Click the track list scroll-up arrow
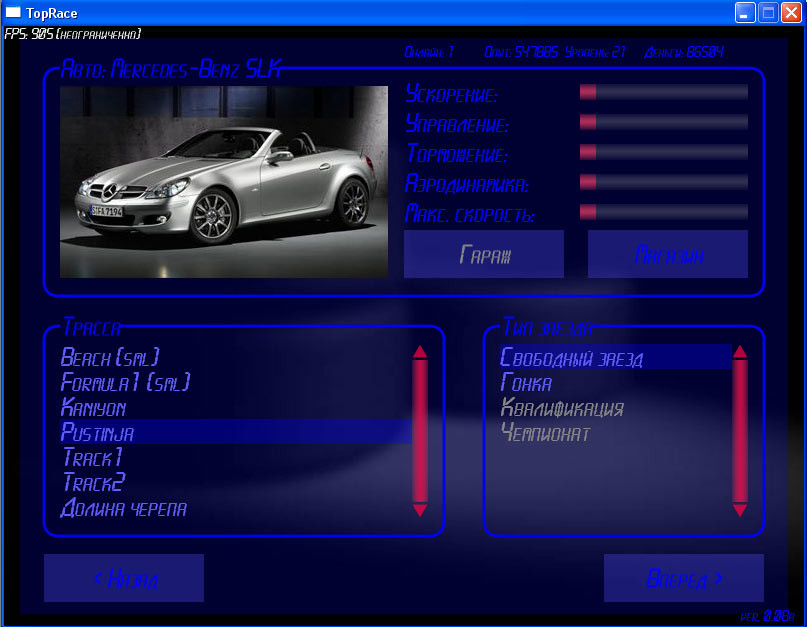This screenshot has height=627, width=807. [420, 352]
